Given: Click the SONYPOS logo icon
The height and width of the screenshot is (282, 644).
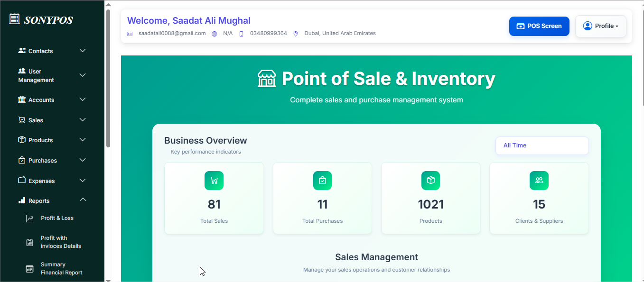Looking at the screenshot, I should pos(15,19).
